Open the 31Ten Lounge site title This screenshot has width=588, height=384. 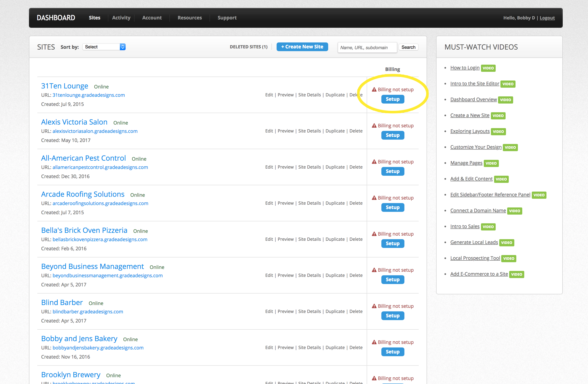[x=65, y=86]
